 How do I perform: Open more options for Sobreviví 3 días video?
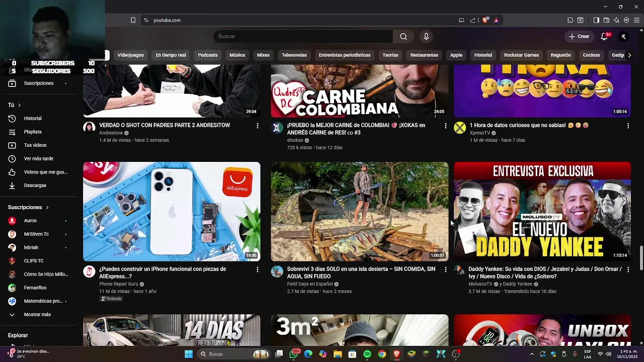point(445,269)
